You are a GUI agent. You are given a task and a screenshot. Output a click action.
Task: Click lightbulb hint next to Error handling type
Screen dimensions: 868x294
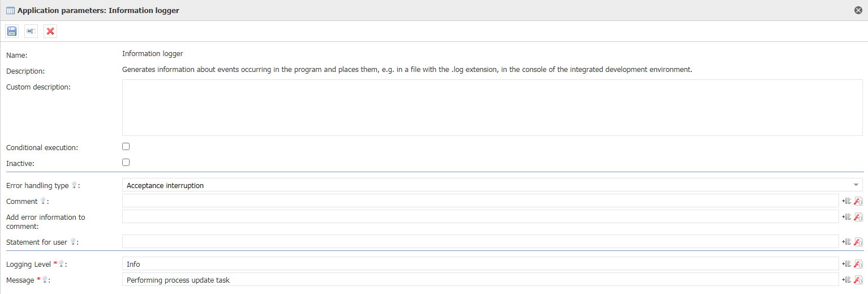coord(74,185)
